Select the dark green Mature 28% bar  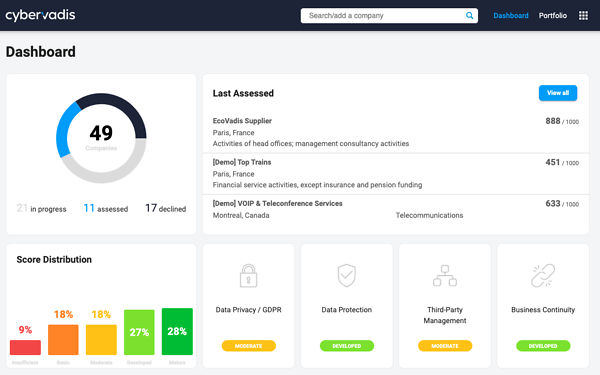(177, 331)
